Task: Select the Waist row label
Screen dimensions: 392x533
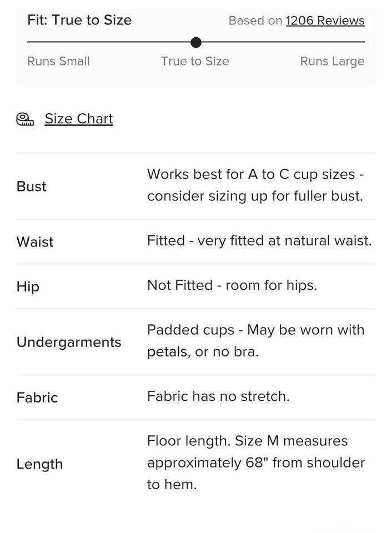Action: pyautogui.click(x=35, y=242)
